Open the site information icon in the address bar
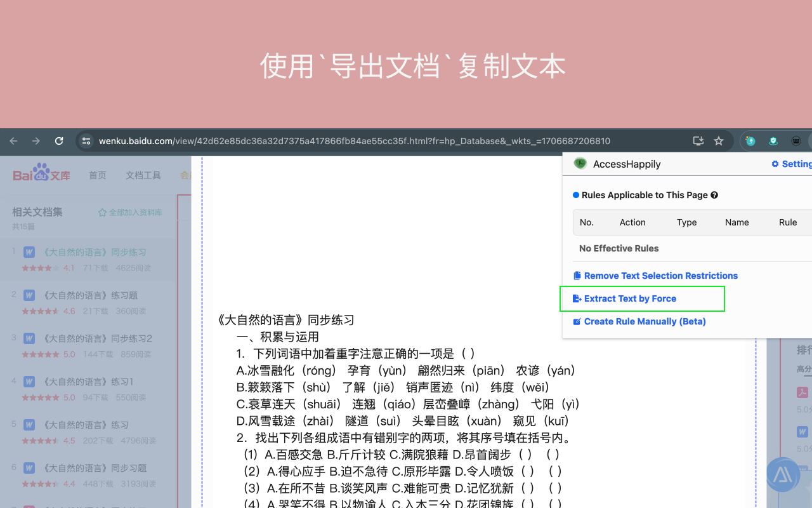 tap(86, 141)
